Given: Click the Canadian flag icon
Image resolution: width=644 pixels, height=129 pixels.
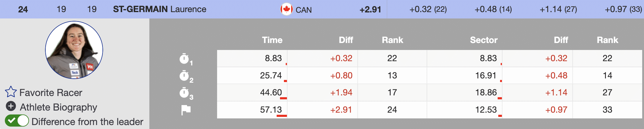Looking at the screenshot, I should 286,9.
